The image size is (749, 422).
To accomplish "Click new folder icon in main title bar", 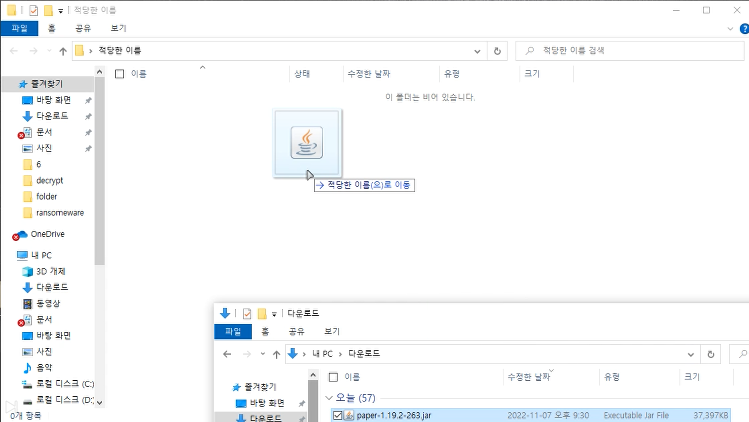I will point(48,10).
